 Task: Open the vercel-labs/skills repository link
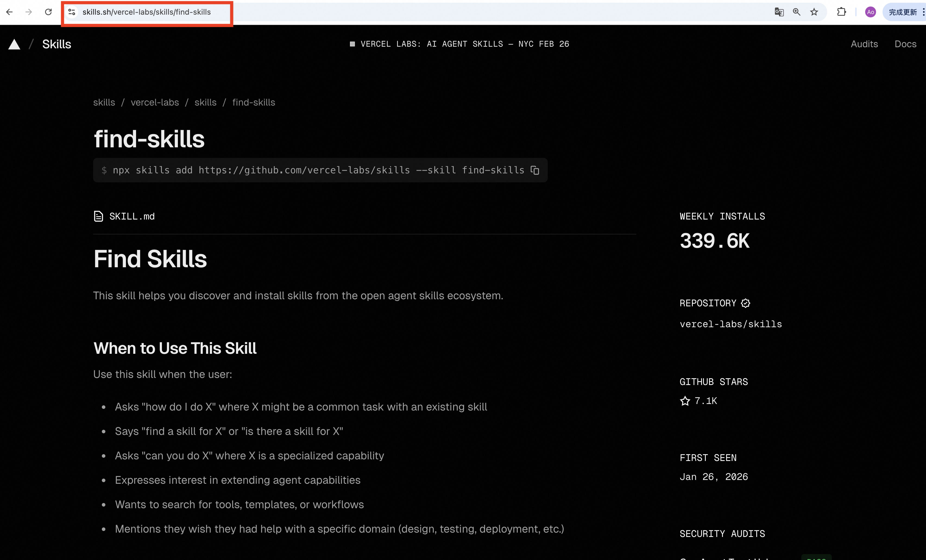[730, 324]
